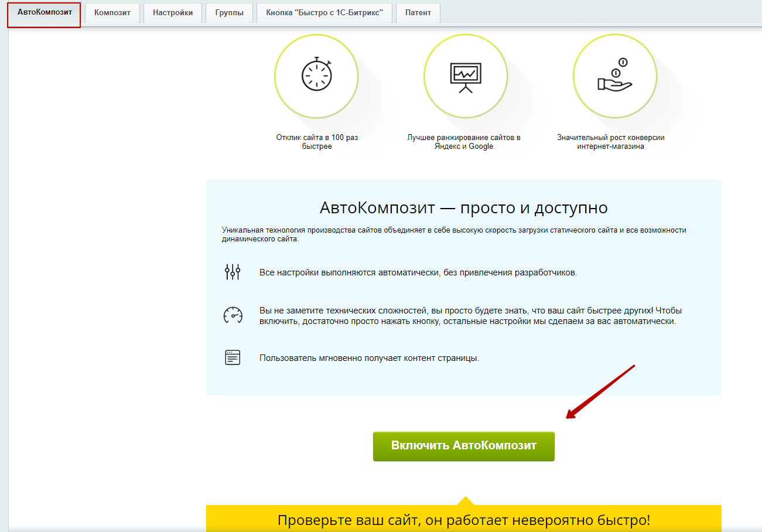Click the stopwatch icon for faster site response
The width and height of the screenshot is (762, 532).
[x=316, y=73]
